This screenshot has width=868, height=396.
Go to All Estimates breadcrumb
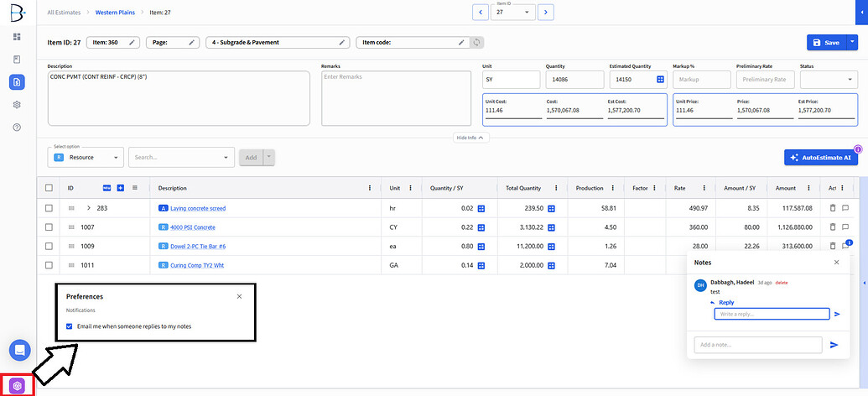pyautogui.click(x=64, y=13)
